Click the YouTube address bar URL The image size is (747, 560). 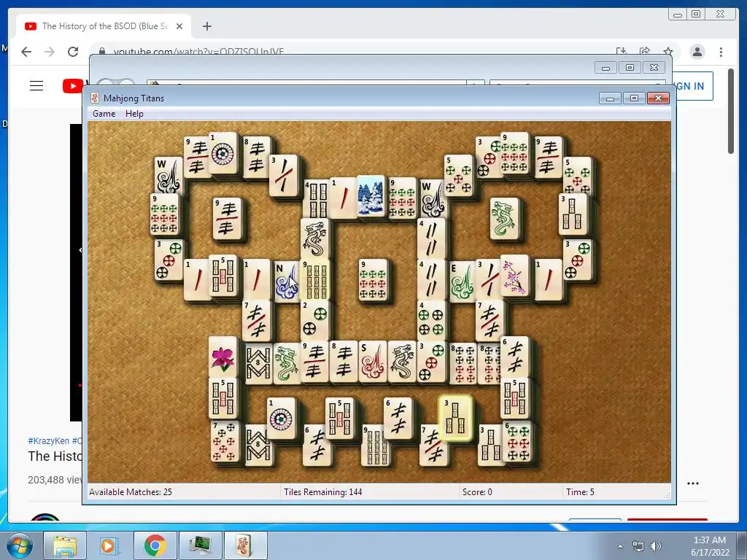click(198, 52)
